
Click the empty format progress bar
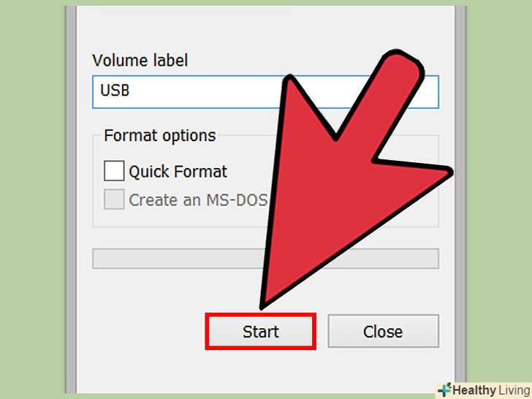(x=265, y=259)
